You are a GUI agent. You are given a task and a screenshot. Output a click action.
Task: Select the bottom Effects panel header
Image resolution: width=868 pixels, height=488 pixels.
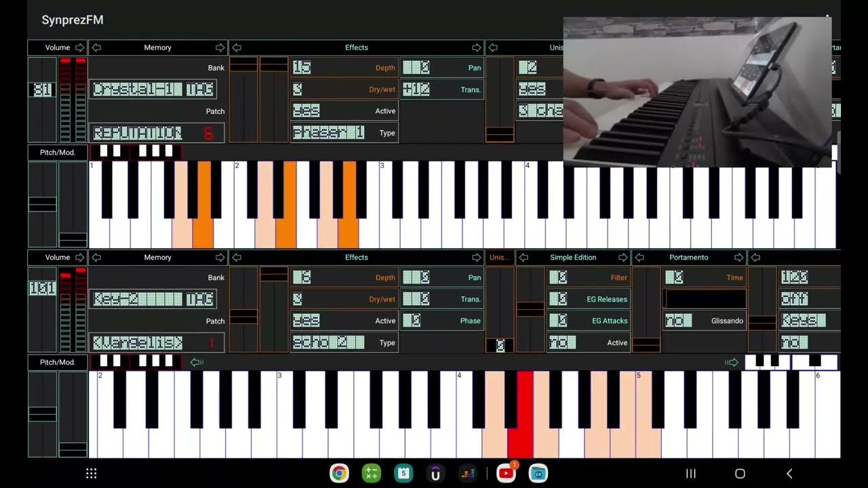click(357, 258)
